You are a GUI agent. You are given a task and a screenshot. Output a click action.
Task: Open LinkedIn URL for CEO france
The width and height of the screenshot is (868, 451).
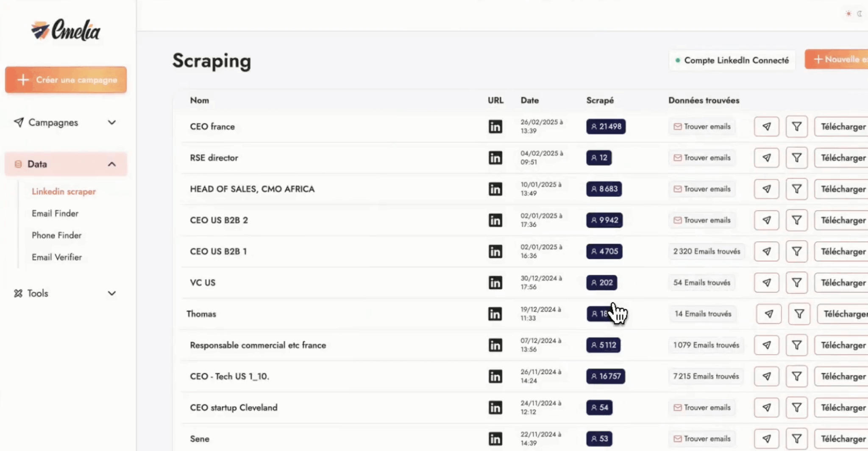point(495,126)
